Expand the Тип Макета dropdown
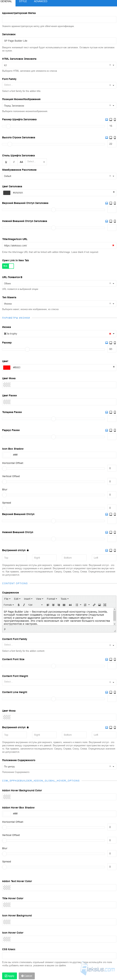 click(59, 304)
